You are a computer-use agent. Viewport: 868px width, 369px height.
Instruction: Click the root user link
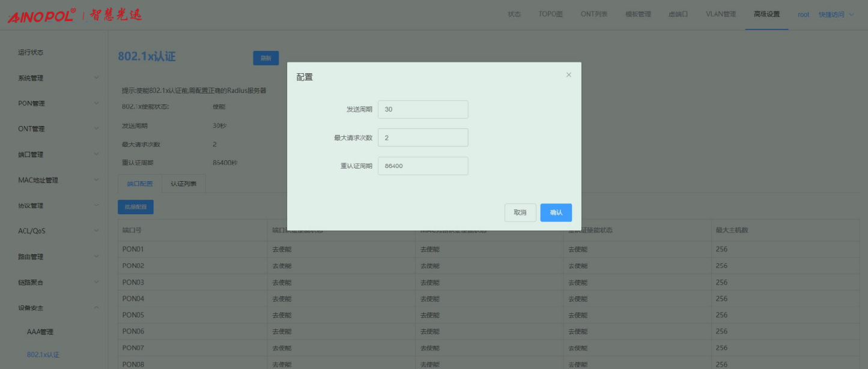point(803,14)
